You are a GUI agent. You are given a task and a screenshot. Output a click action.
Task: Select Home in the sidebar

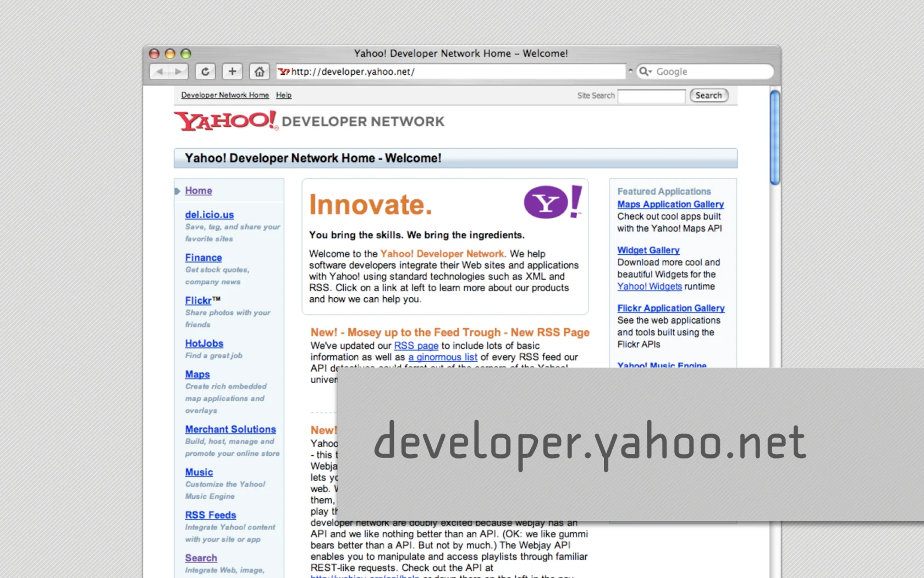199,190
